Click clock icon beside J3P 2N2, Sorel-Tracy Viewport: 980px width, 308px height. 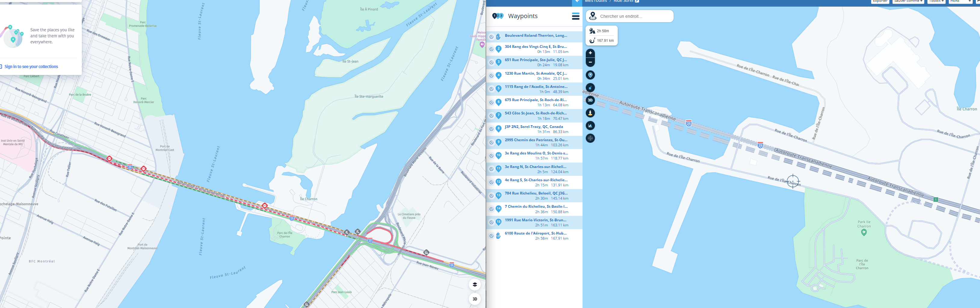pyautogui.click(x=492, y=129)
